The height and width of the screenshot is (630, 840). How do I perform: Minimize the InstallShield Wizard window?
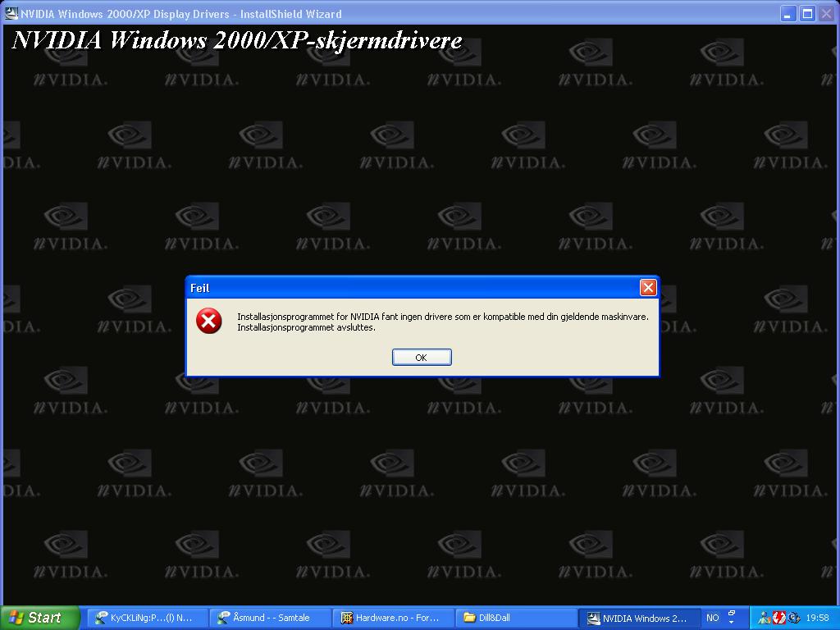coord(787,13)
